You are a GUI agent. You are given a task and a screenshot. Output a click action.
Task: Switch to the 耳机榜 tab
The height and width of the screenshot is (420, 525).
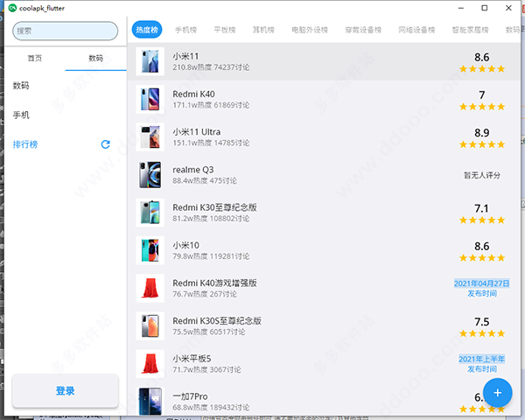263,30
